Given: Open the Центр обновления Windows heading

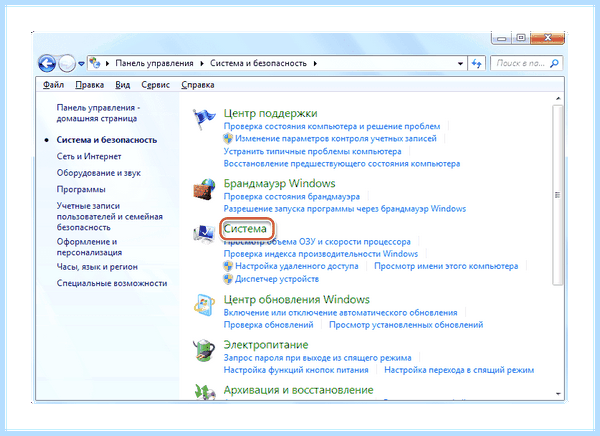Looking at the screenshot, I should pyautogui.click(x=297, y=299).
